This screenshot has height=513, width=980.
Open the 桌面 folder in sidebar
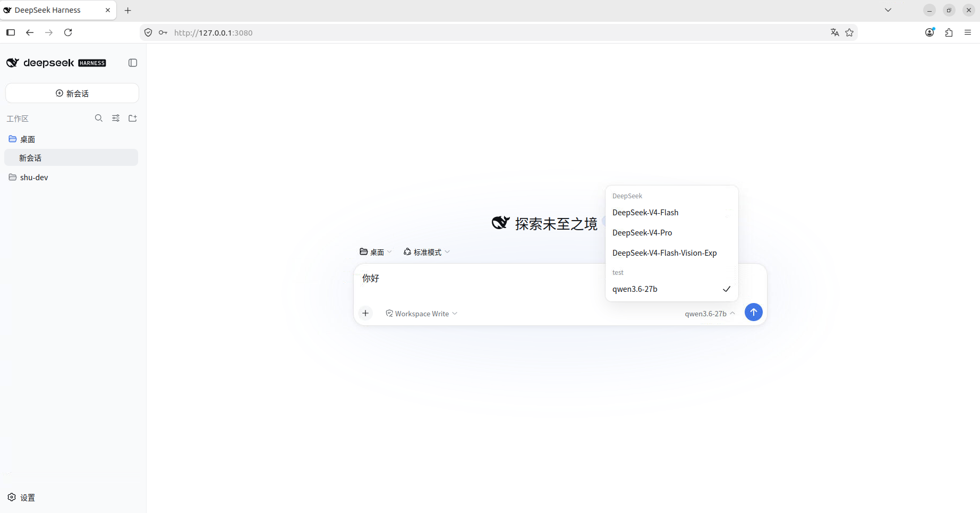tap(71, 139)
